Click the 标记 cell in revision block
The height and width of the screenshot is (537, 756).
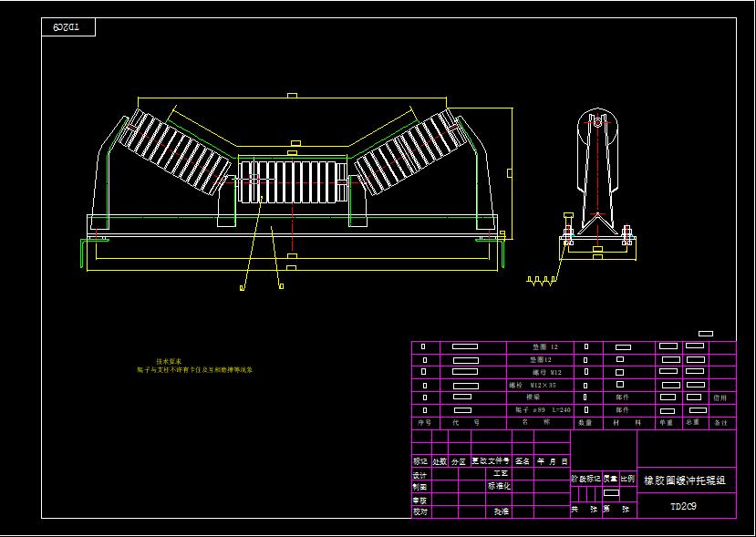pos(420,461)
